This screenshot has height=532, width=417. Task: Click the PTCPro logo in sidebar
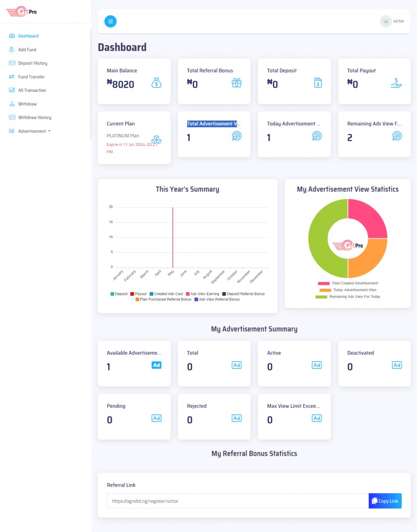tap(22, 11)
